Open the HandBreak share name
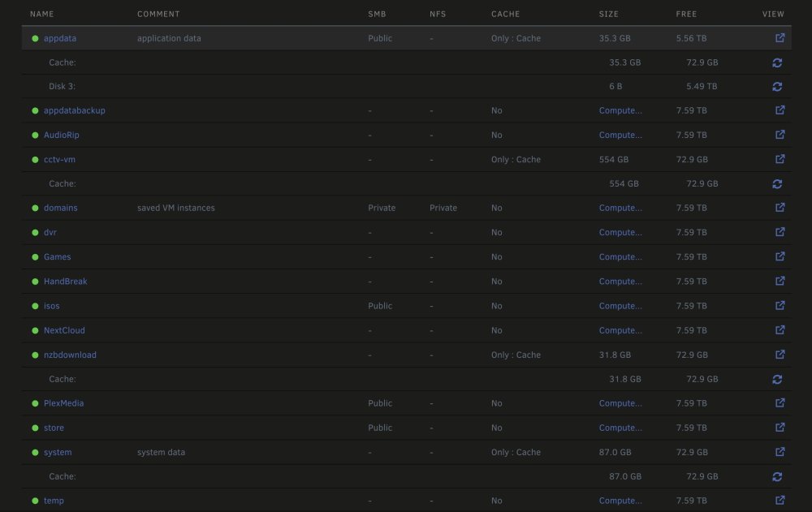Screen dimensions: 812x512 [65, 281]
